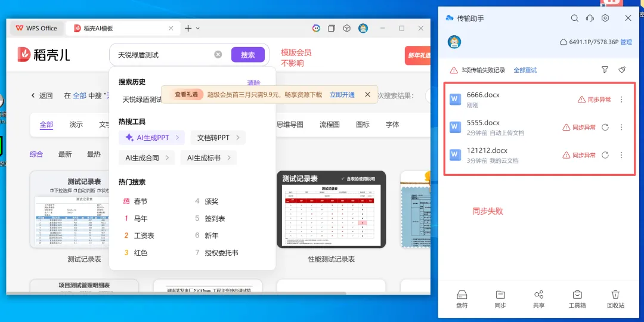Sort results by 最新
Screen dimensions: 644x322
click(x=65, y=154)
